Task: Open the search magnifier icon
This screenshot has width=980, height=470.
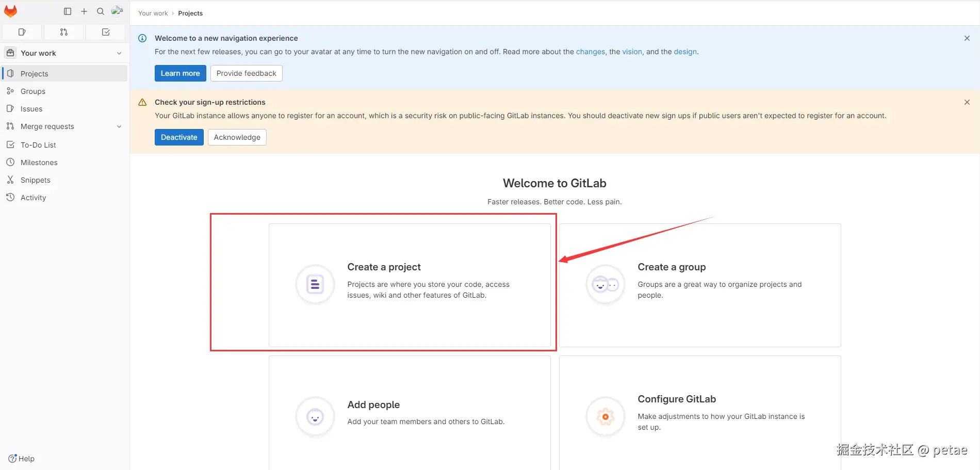Action: [101, 11]
